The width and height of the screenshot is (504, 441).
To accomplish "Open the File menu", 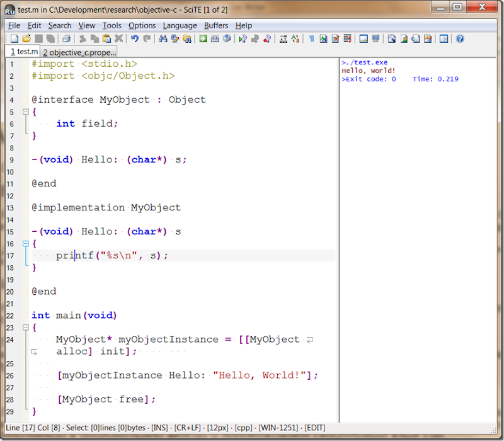I will tap(14, 25).
